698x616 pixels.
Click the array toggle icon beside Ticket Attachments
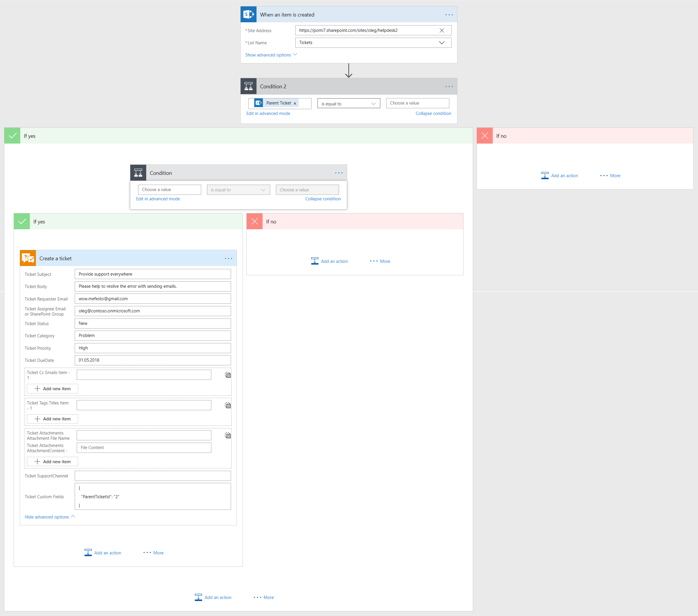tap(228, 435)
